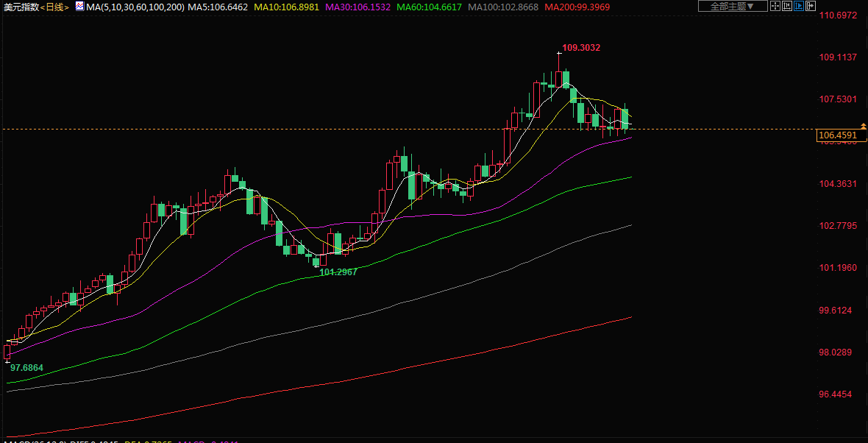Click the crosshair cursor icon
The height and width of the screenshot is (443, 868).
point(775,7)
